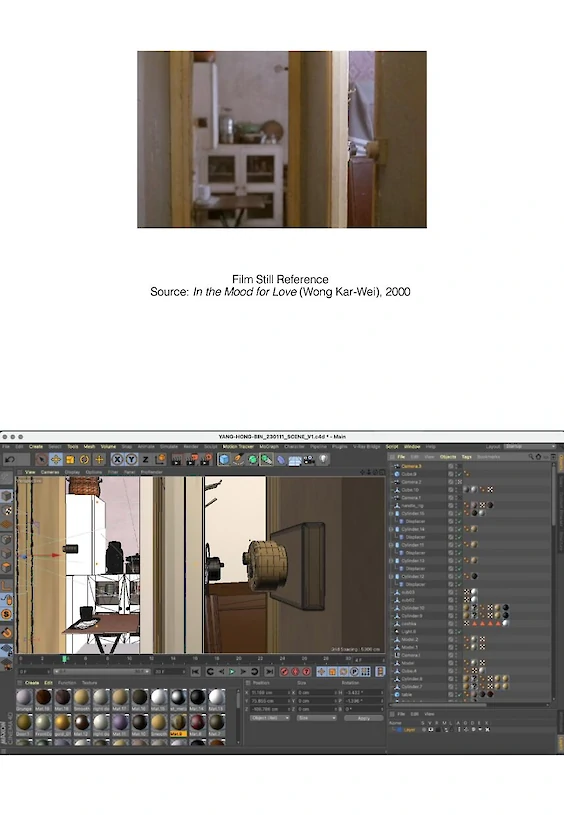Click the Record Active Objects red button

pyautogui.click(x=284, y=672)
